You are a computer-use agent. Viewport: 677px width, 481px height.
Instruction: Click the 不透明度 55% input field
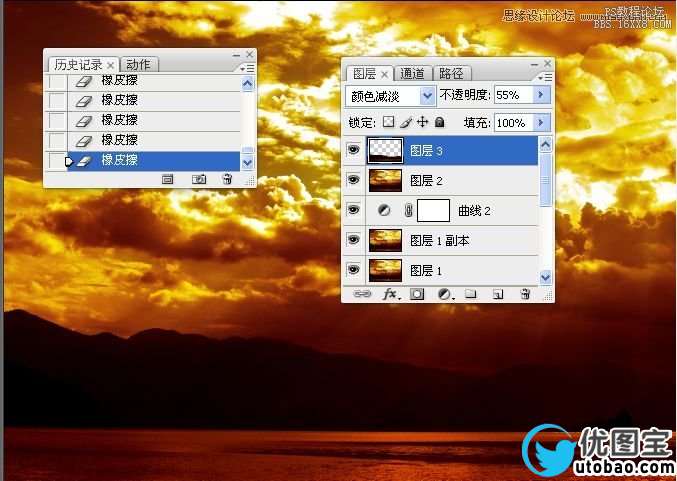click(x=514, y=95)
